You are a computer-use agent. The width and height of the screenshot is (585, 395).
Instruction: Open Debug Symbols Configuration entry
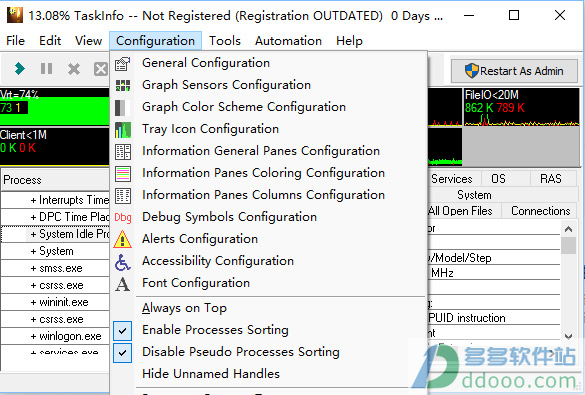tap(229, 217)
